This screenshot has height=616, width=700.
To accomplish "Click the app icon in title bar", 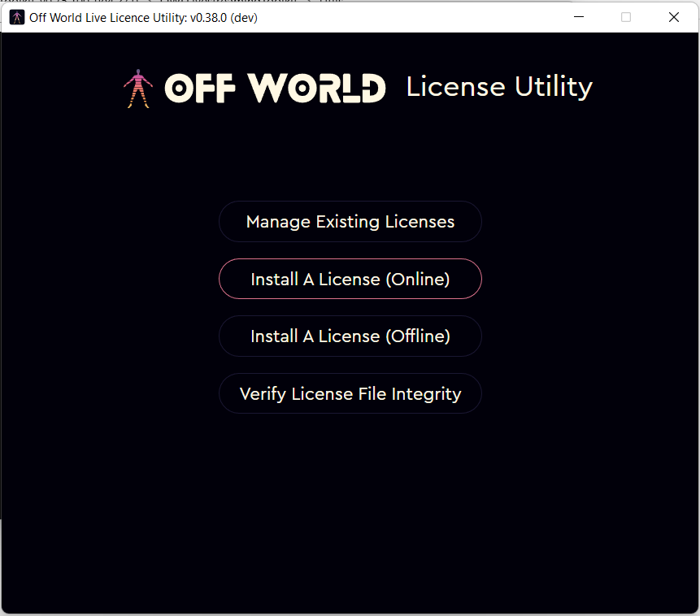I will click(x=17, y=17).
